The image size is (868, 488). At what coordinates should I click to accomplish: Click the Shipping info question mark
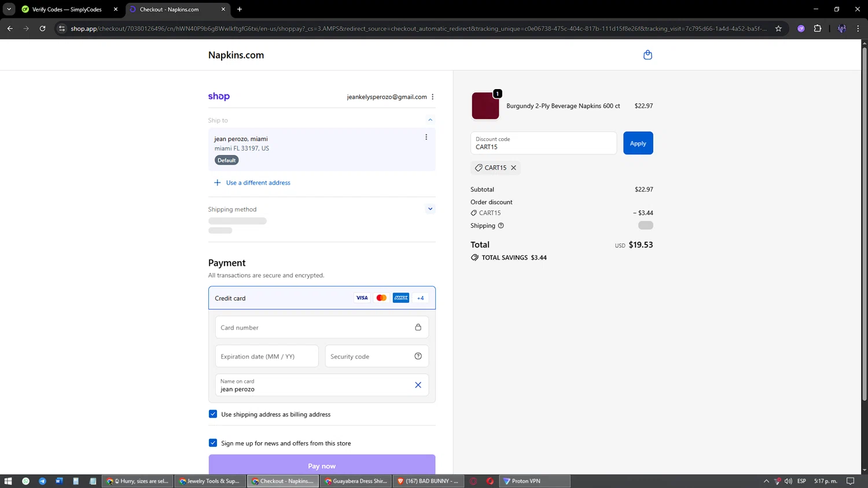(501, 225)
